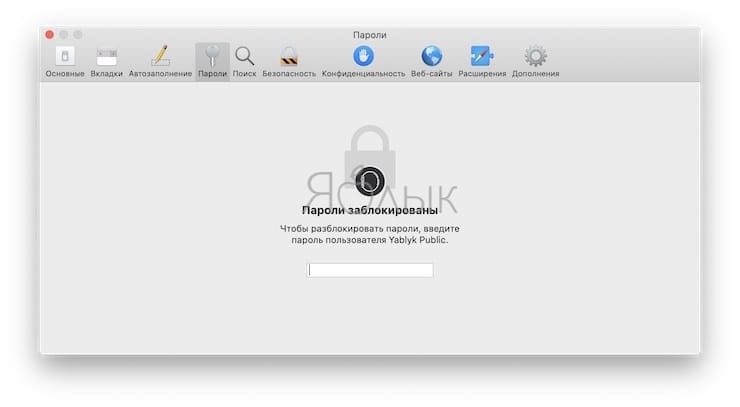The image size is (740, 407).
Task: Switch to the Безопасность padlock icon
Action: point(289,56)
